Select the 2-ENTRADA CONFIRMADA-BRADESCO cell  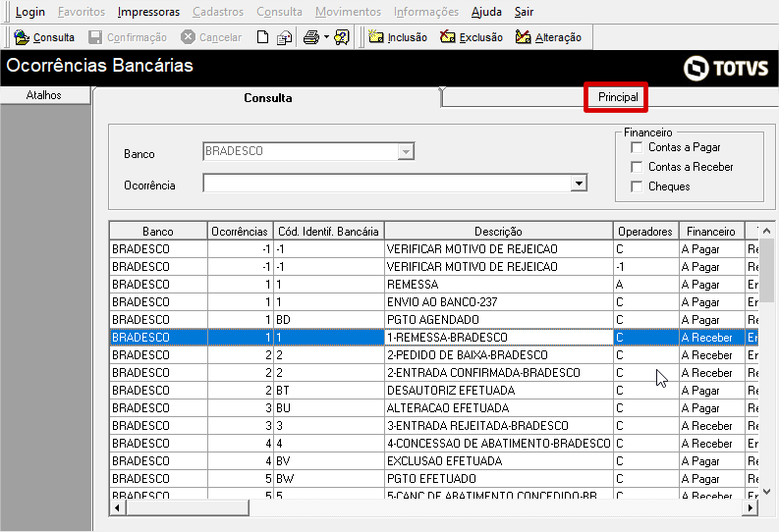498,373
